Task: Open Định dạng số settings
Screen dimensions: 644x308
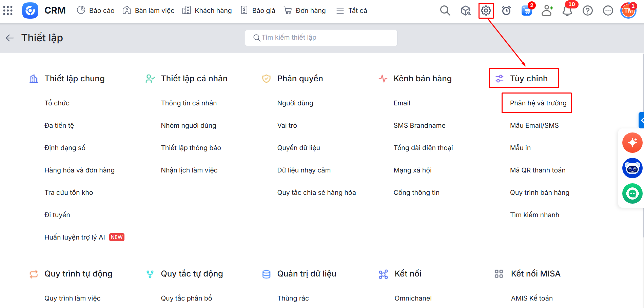Action: point(65,148)
